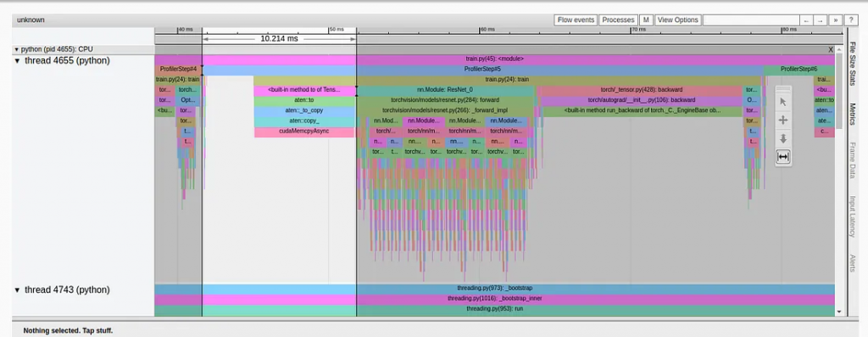This screenshot has width=868, height=337.
Task: Open the Frame Data side tab
Action: click(x=853, y=160)
